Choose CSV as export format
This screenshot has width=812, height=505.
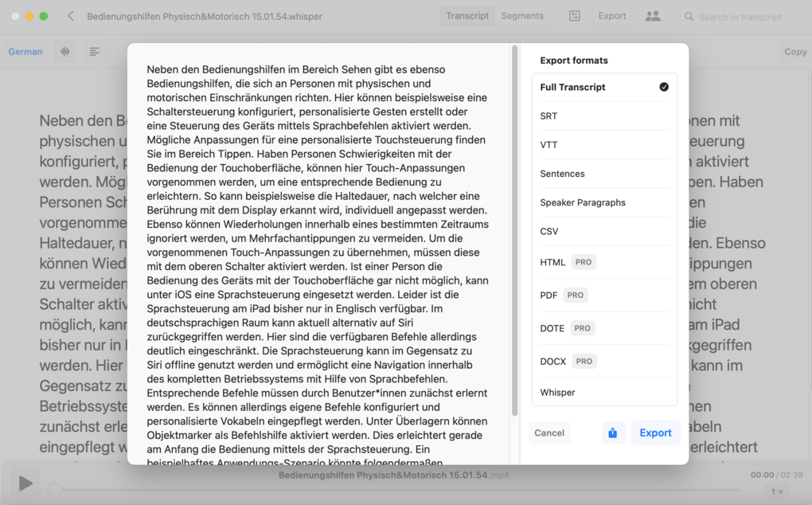point(604,232)
